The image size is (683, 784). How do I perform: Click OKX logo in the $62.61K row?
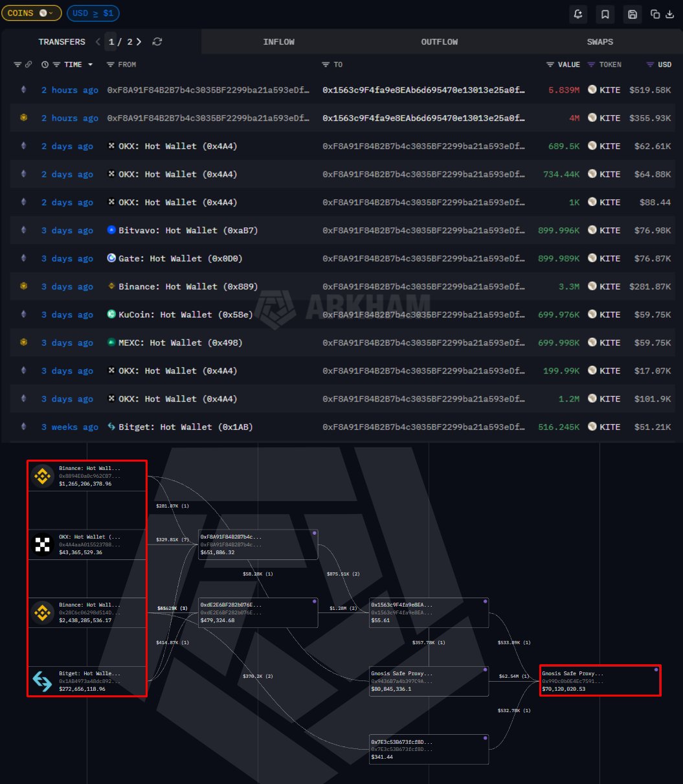pyautogui.click(x=111, y=146)
